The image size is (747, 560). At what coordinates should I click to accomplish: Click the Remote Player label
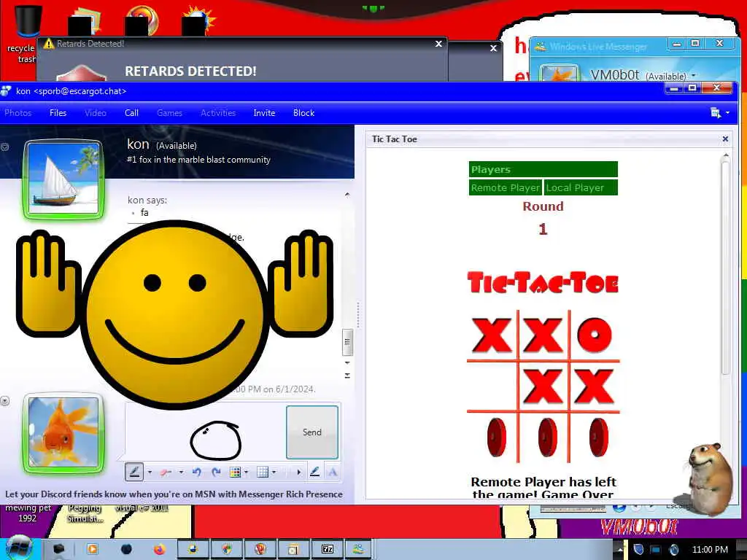[x=505, y=187]
